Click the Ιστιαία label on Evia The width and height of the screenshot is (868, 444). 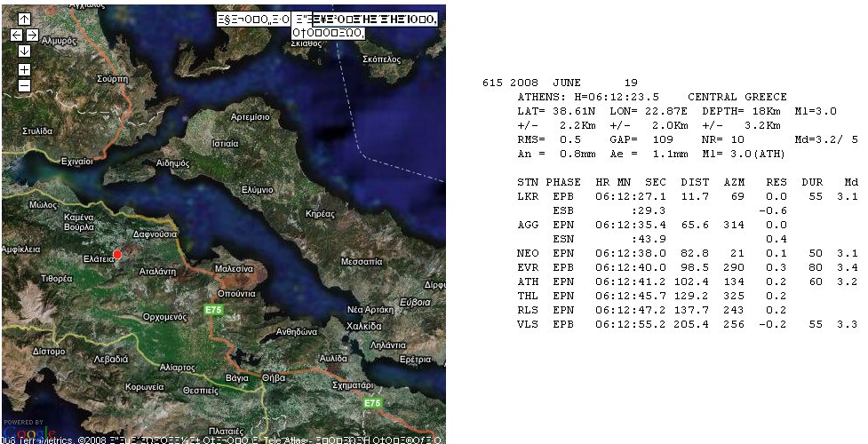(x=226, y=143)
